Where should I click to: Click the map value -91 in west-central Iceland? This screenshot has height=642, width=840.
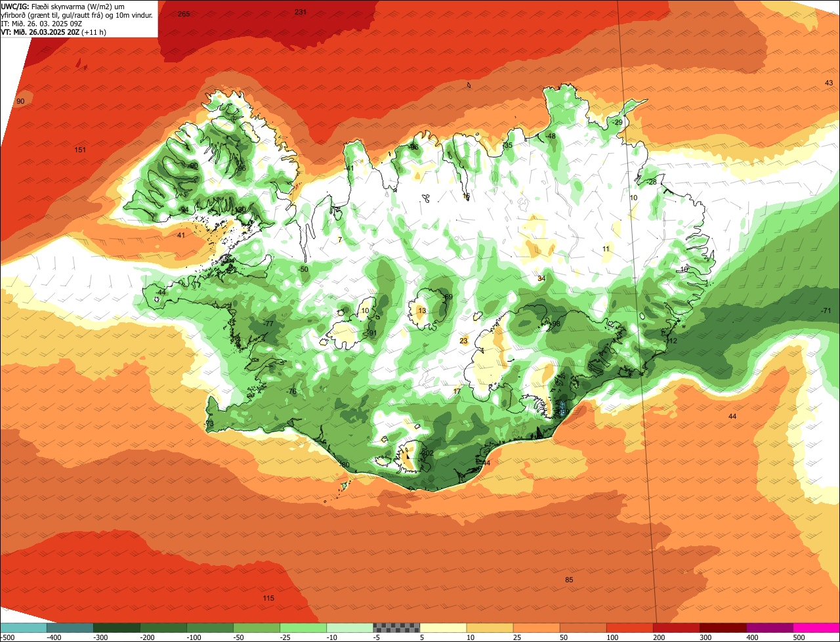[371, 333]
